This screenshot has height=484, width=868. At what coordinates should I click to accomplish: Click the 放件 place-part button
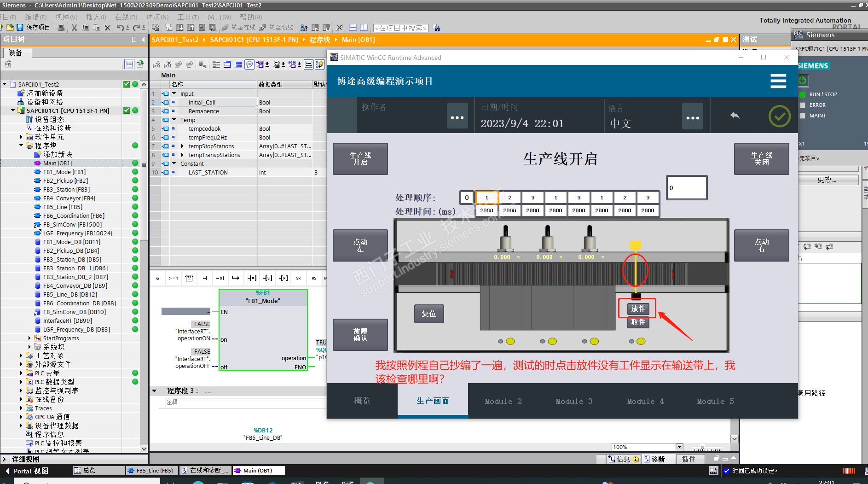(638, 309)
